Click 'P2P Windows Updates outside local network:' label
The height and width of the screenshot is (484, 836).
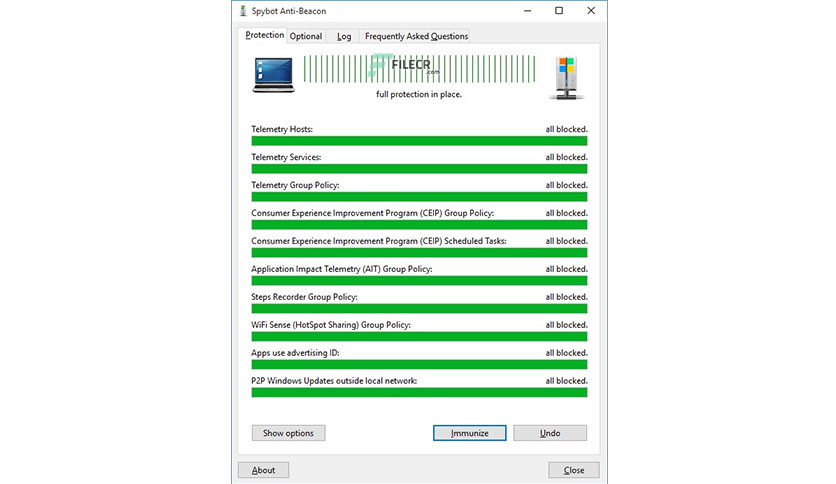pos(334,381)
